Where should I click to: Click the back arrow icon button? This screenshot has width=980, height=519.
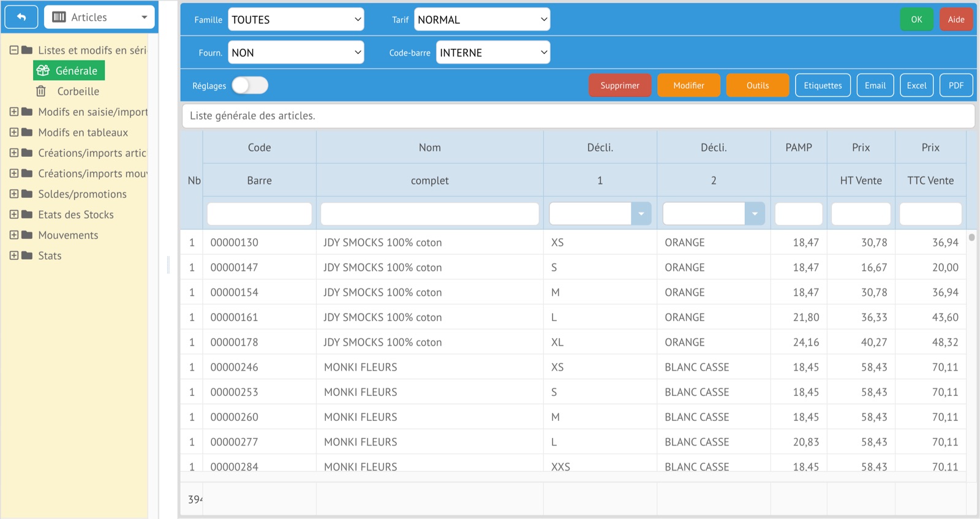[21, 17]
